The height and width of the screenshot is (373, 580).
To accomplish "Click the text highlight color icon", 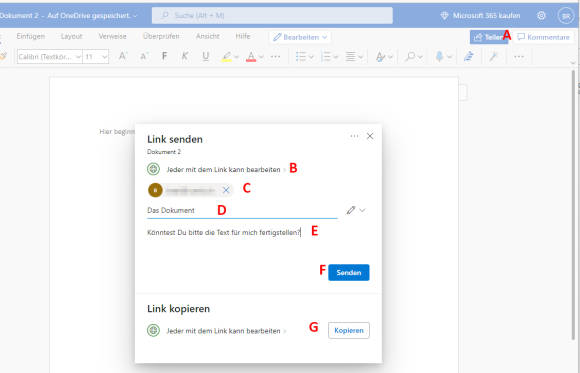I will [226, 57].
